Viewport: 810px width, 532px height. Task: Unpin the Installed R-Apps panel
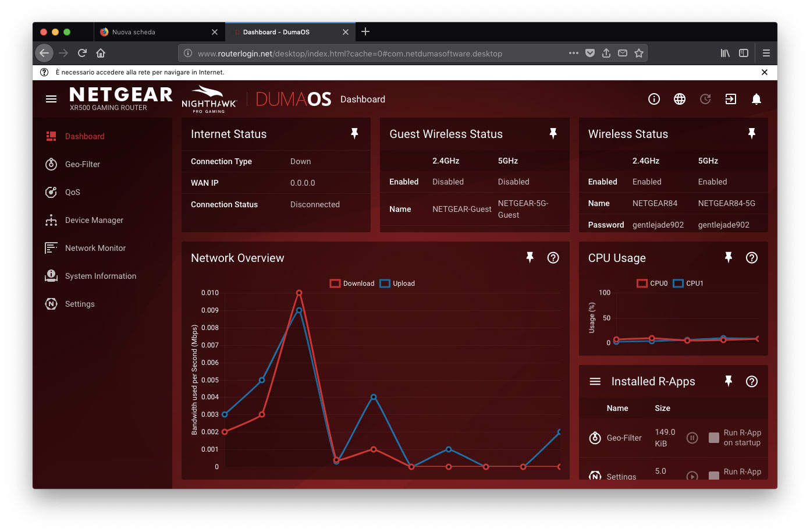(x=729, y=381)
